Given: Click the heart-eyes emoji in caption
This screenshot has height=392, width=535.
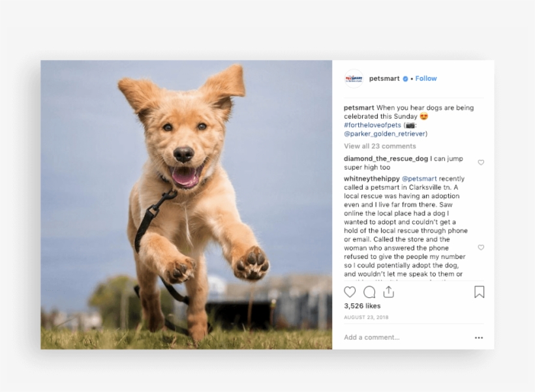Looking at the screenshot, I should pyautogui.click(x=424, y=116).
